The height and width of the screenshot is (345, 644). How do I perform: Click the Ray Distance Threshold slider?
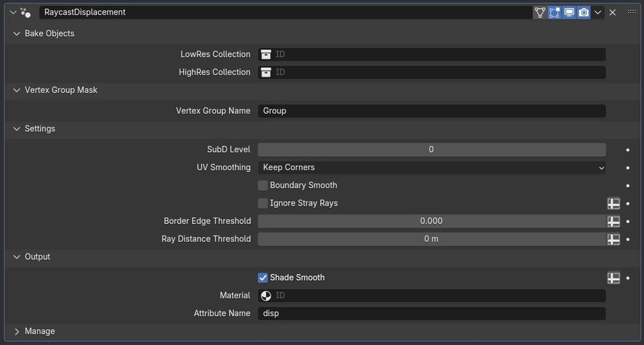tap(432, 239)
